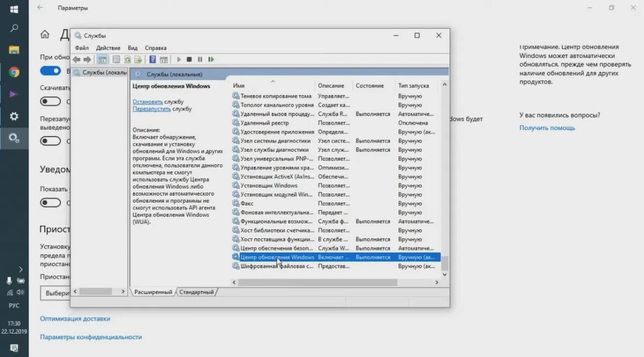This screenshot has width=644, height=357.
Task: Click the Export list toolbar icon in Services
Action: click(x=138, y=60)
